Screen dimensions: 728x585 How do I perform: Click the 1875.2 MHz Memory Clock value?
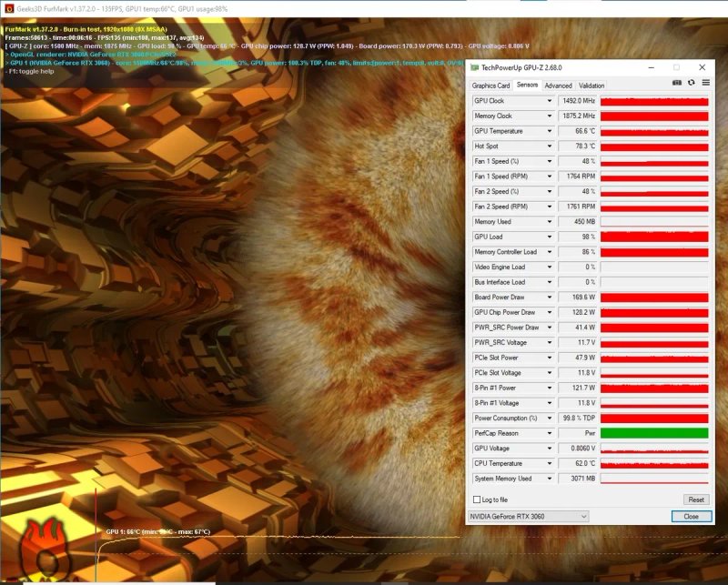(x=578, y=116)
